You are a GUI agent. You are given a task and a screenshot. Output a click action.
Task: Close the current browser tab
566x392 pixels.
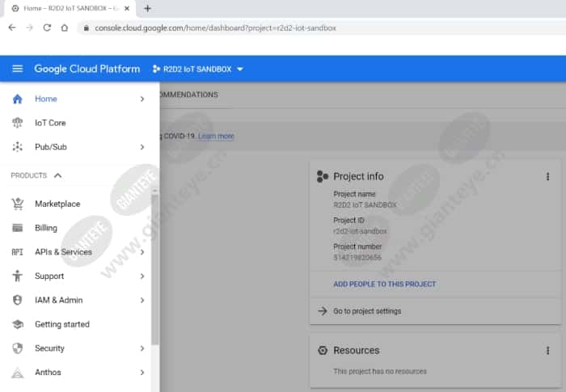[127, 8]
